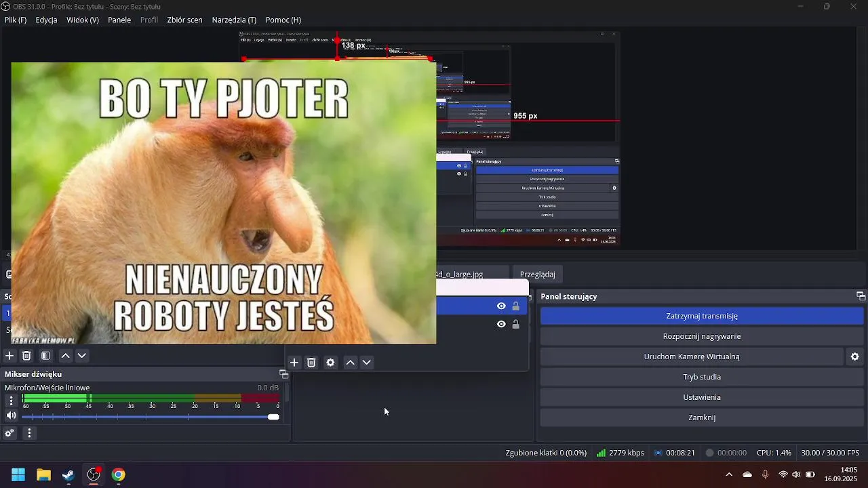Open Windows Start menu
The width and height of the screenshot is (868, 488).
point(18,475)
